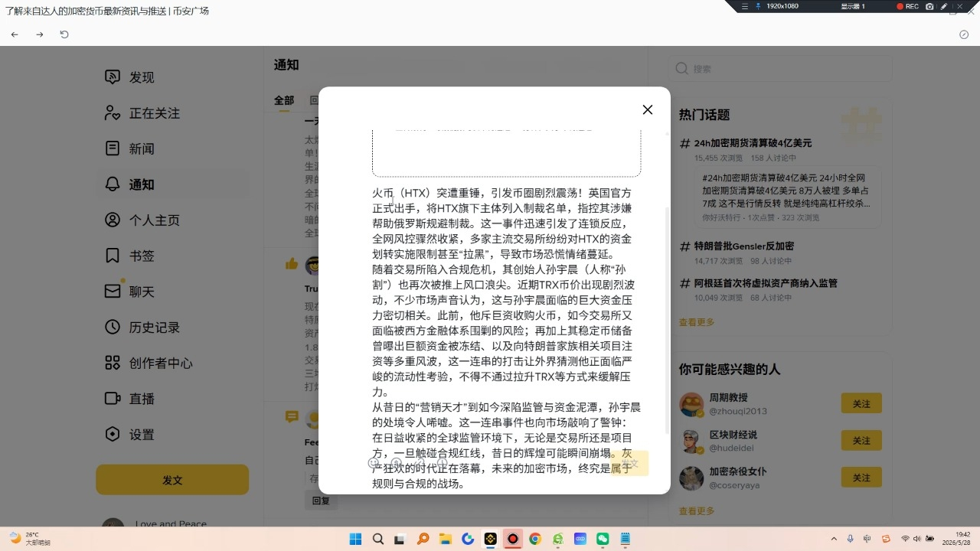Screen dimensions: 980x551
Task: Open the weather widget showing 26°C
Action: pyautogui.click(x=30, y=539)
